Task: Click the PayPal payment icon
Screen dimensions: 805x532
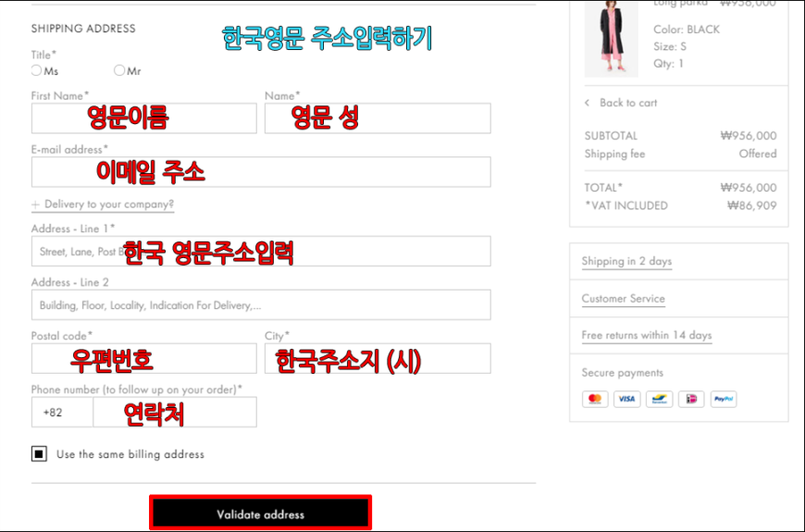Action: click(x=724, y=399)
